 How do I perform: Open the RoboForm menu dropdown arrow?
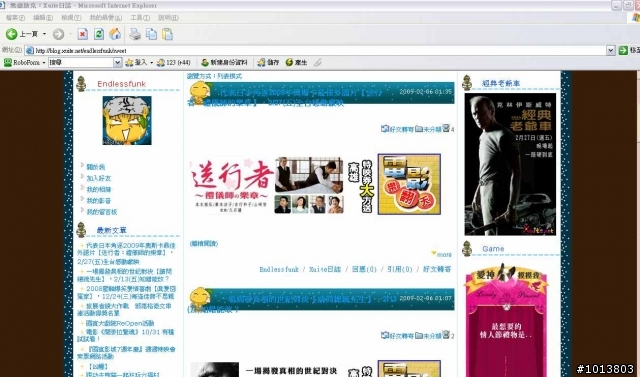pyautogui.click(x=43, y=63)
